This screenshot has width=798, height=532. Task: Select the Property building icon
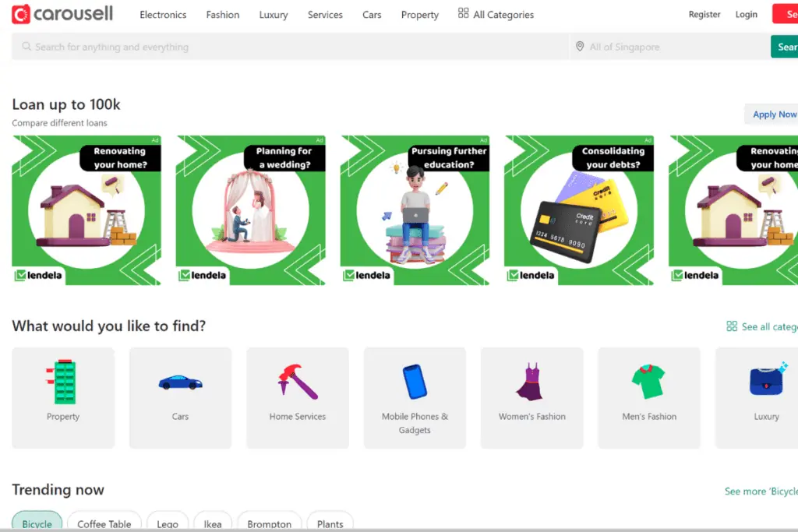tap(62, 382)
